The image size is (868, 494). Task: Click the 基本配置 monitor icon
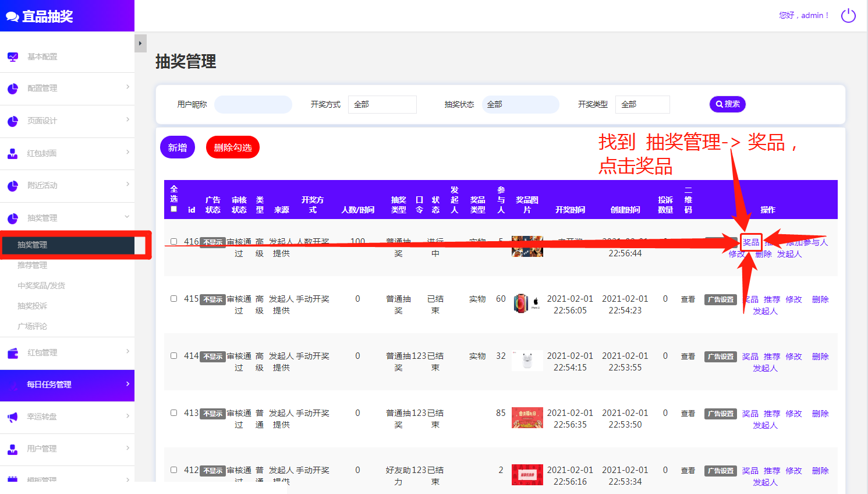[x=13, y=57]
